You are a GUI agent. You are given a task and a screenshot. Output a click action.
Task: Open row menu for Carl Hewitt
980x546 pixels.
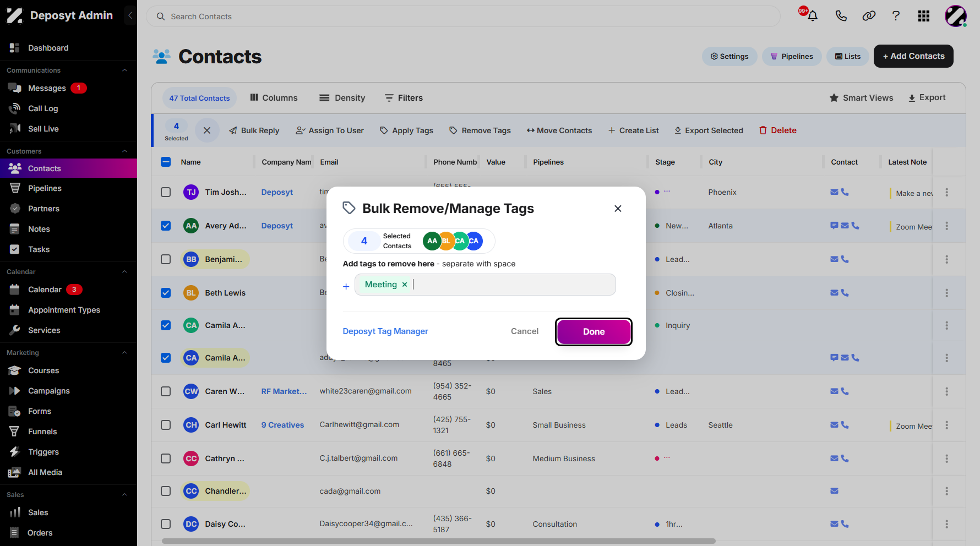tap(946, 425)
